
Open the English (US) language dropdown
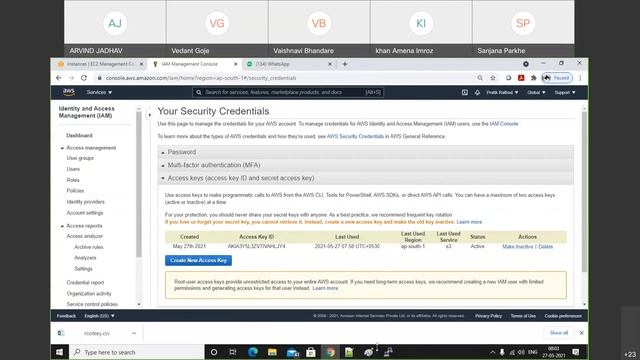[99, 316]
